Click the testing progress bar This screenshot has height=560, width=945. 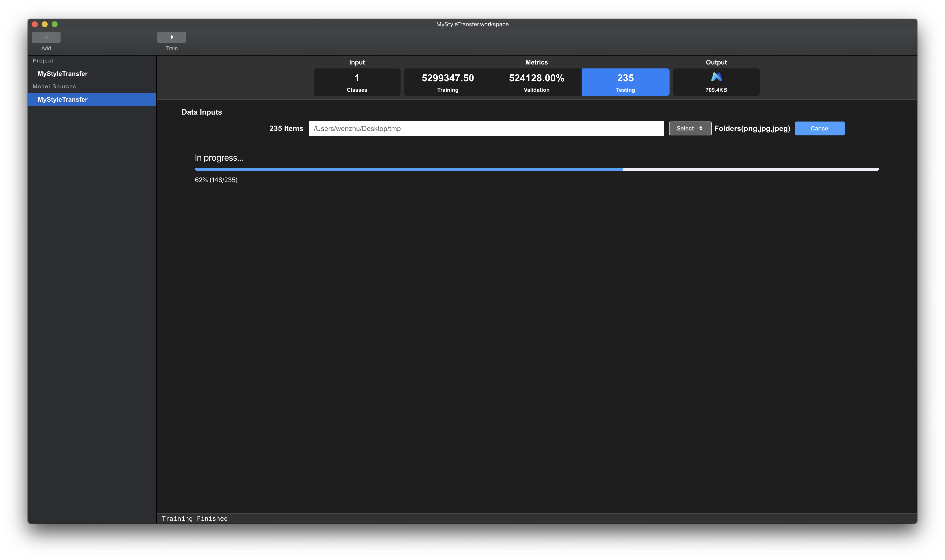tap(537, 169)
